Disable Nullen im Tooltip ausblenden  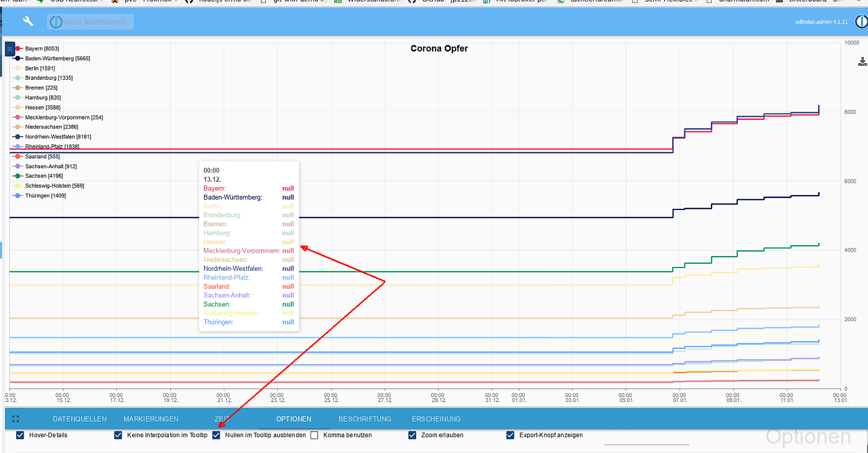coord(216,435)
